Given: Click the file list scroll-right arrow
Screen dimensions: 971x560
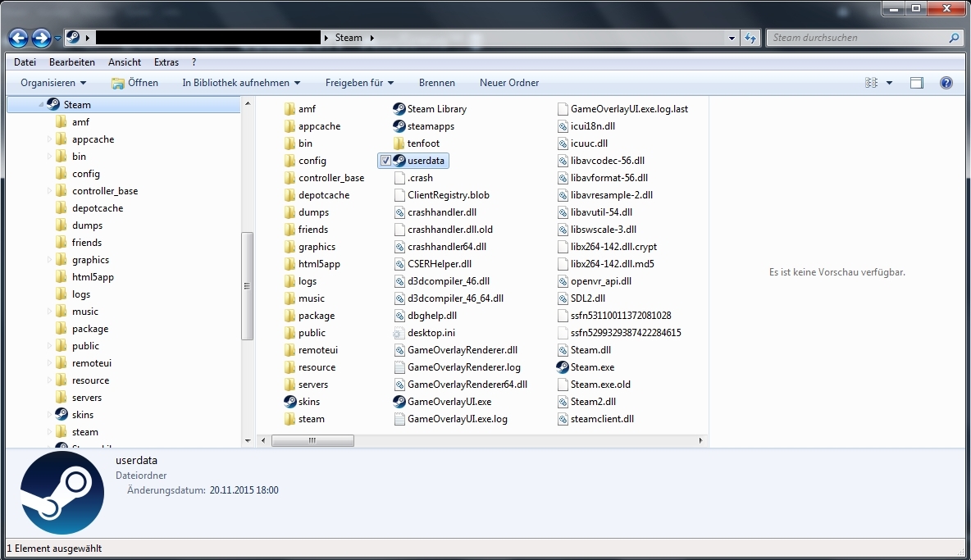Looking at the screenshot, I should (700, 440).
